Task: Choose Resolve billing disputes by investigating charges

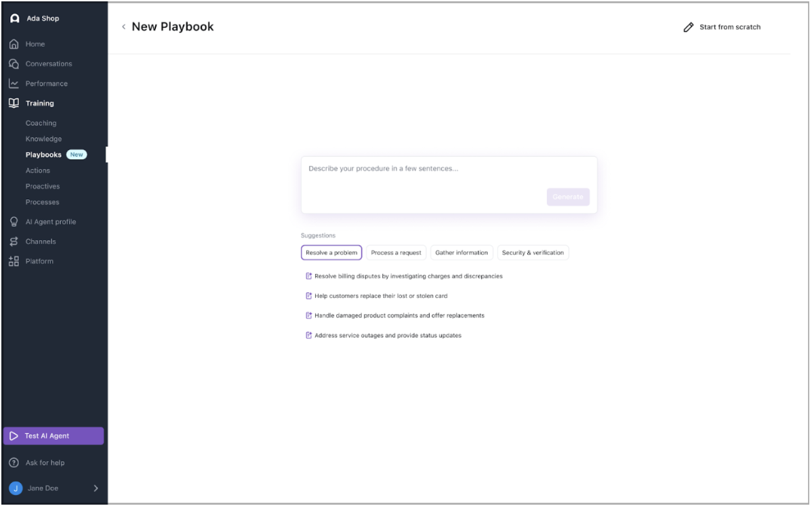Action: pos(409,276)
